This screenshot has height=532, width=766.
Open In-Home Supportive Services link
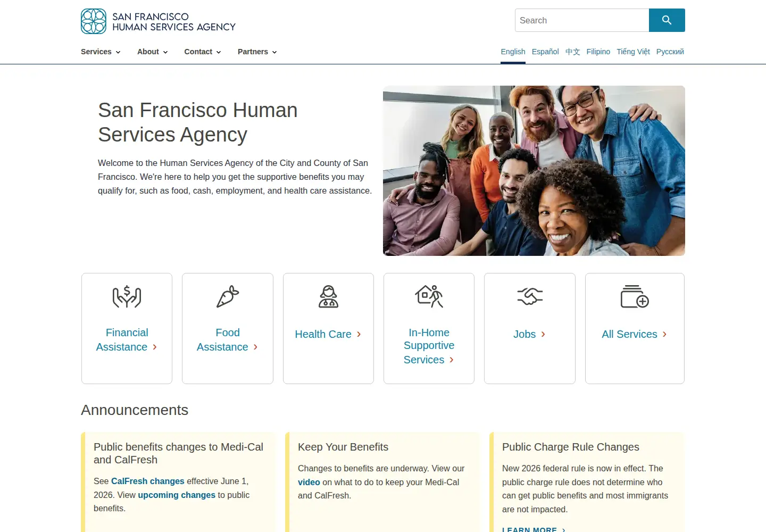(x=429, y=346)
